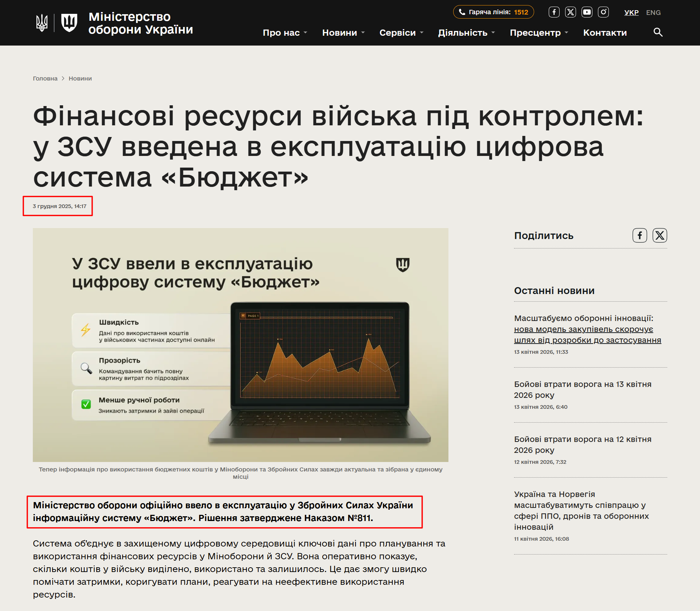
Task: Open the site search magnifier
Action: (x=658, y=32)
